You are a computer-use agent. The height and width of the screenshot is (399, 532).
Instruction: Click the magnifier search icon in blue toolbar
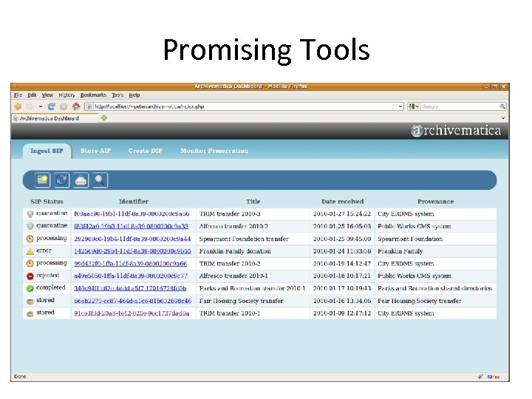(100, 180)
